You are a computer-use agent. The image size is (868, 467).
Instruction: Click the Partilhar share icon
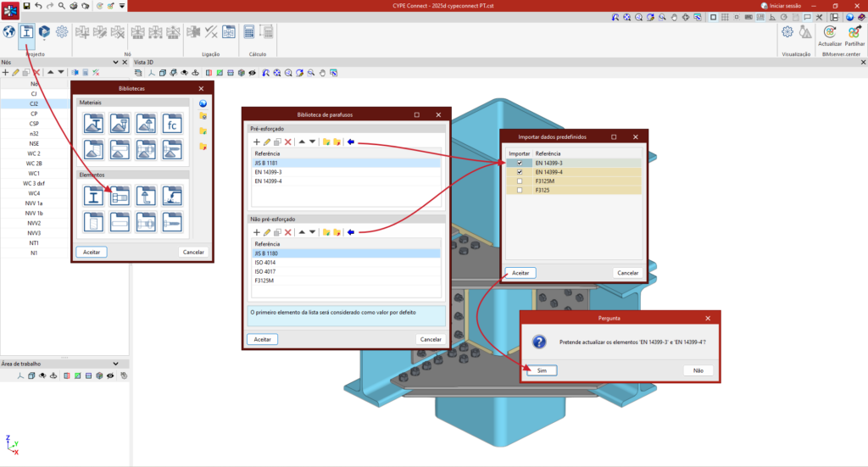[x=854, y=36]
